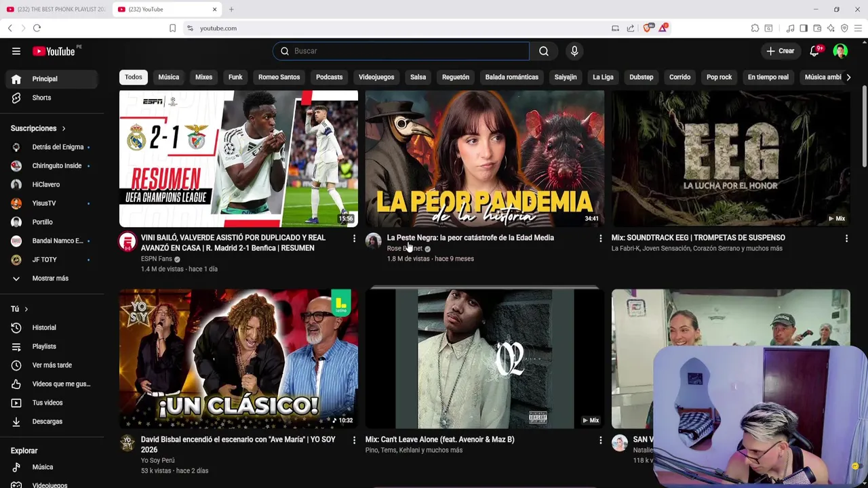
Task: Open Descargas in sidebar
Action: [47, 422]
